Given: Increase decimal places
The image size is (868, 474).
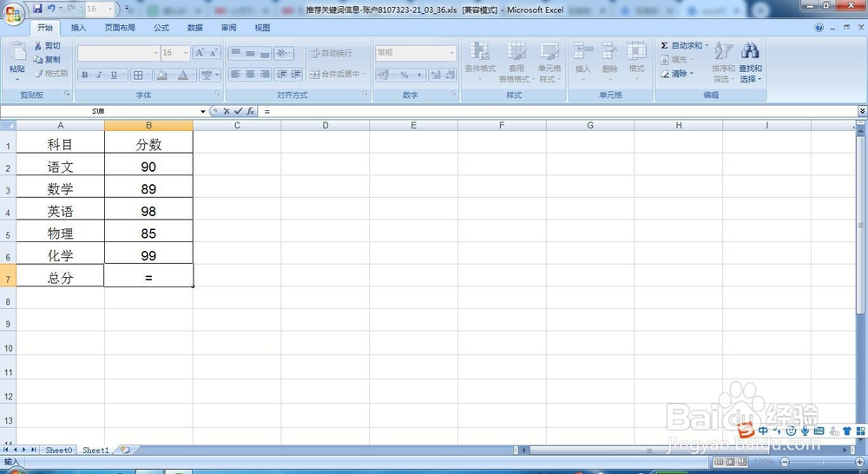Looking at the screenshot, I should tap(436, 75).
